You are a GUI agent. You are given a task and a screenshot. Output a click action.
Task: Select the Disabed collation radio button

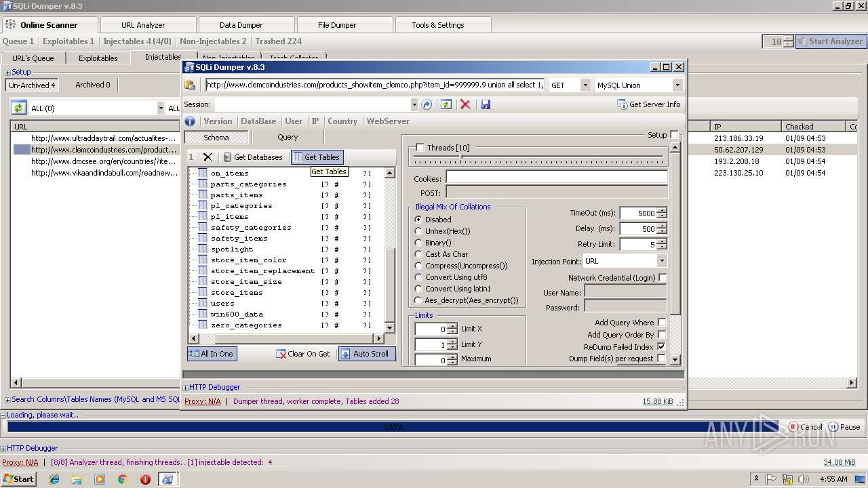(x=418, y=220)
